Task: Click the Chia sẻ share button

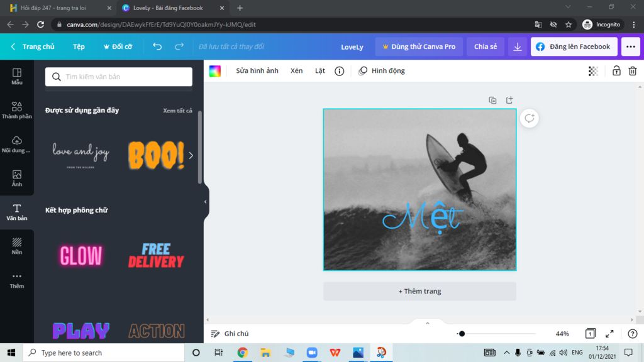Action: point(486,47)
